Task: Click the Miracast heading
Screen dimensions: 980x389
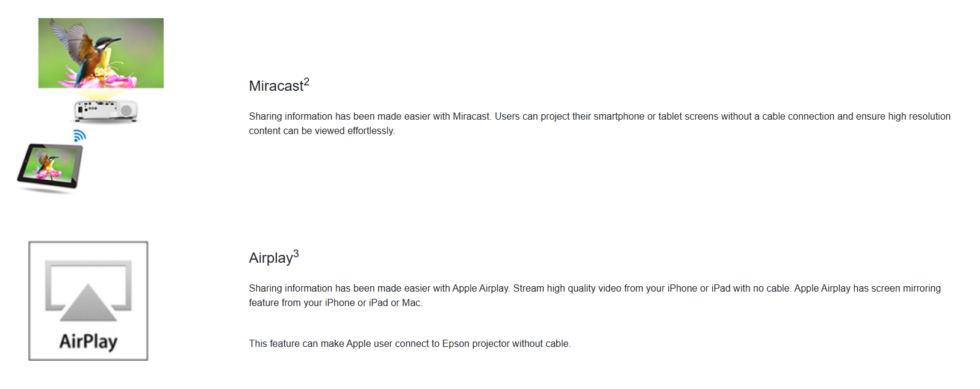Action: pyautogui.click(x=276, y=86)
